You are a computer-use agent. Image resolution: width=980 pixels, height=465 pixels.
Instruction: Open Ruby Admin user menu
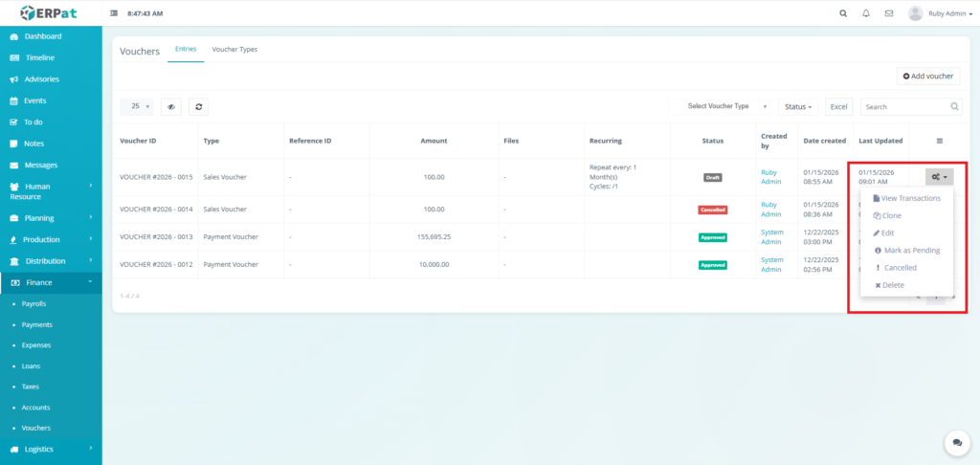pos(950,13)
